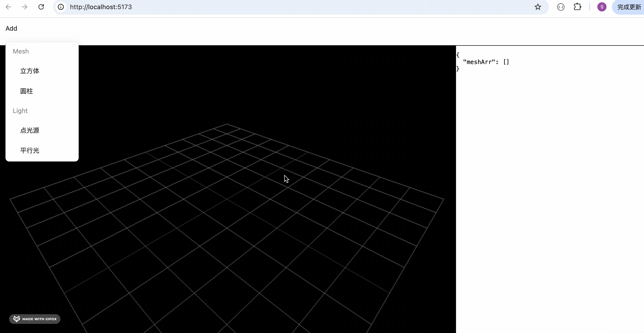Add a 立方体 cube mesh

(42, 71)
